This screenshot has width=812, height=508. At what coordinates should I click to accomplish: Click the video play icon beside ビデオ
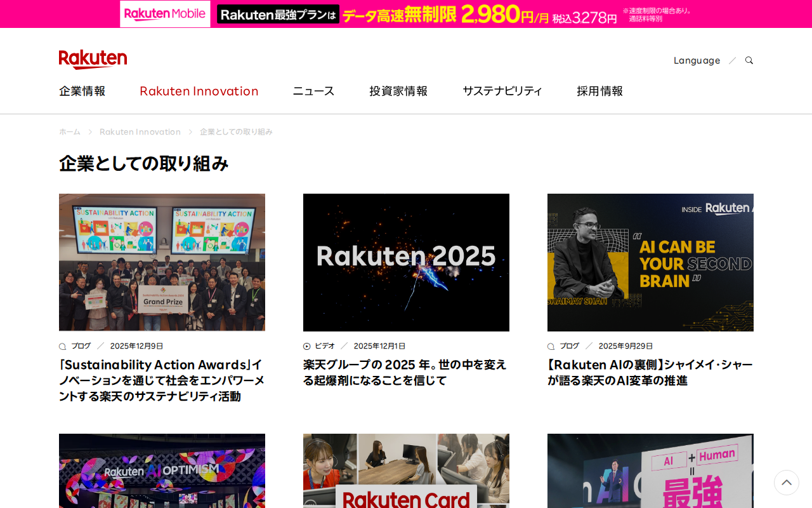click(x=307, y=346)
